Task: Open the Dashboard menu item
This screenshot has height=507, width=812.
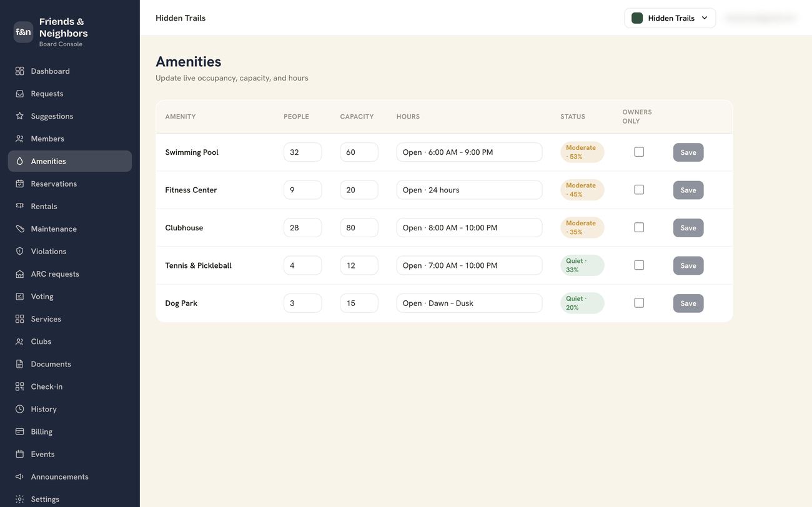Action: coord(70,71)
